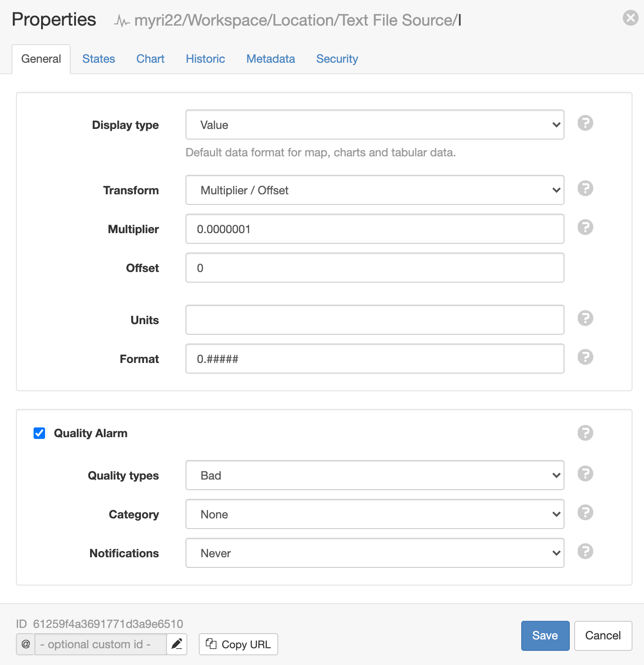This screenshot has height=665, width=644.
Task: Click the @ symbol next to custom id
Action: click(x=25, y=644)
